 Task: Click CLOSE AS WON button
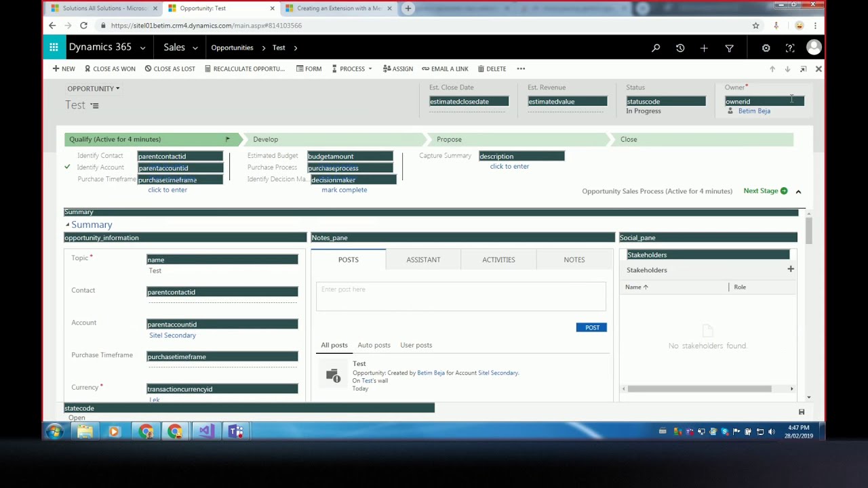(110, 69)
